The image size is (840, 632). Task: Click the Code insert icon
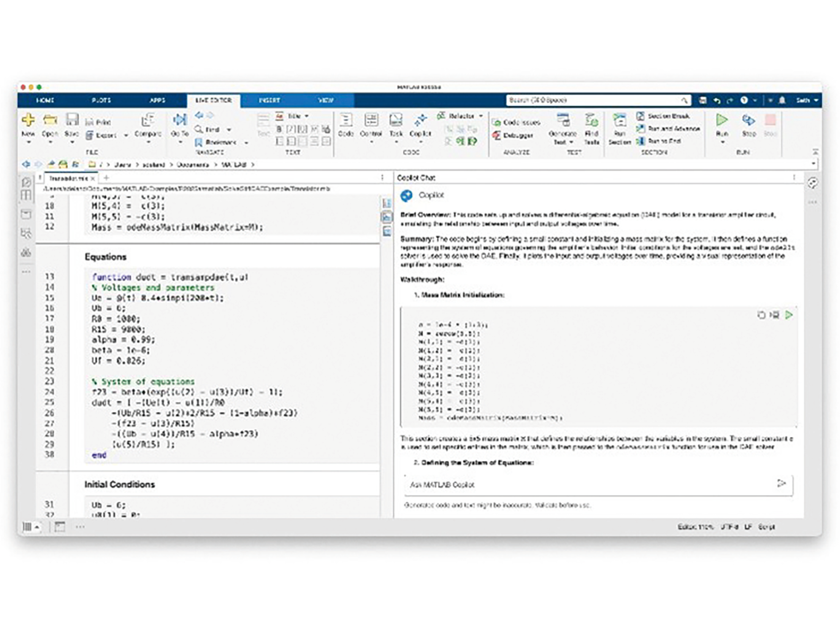click(x=346, y=120)
